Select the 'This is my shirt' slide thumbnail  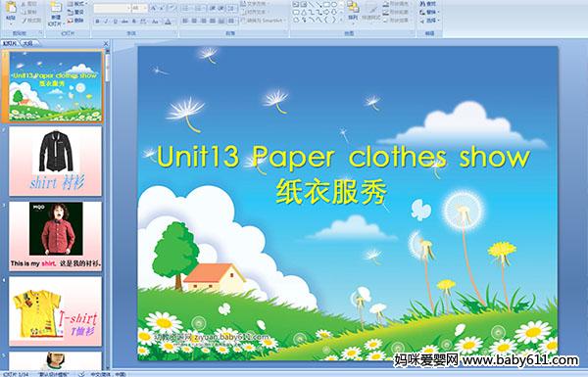coord(55,236)
